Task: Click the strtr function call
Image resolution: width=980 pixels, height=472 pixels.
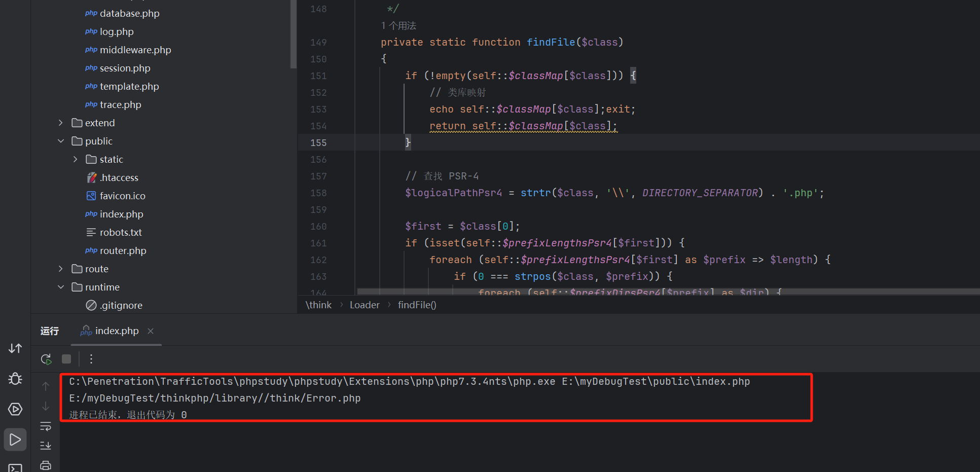Action: pos(536,193)
